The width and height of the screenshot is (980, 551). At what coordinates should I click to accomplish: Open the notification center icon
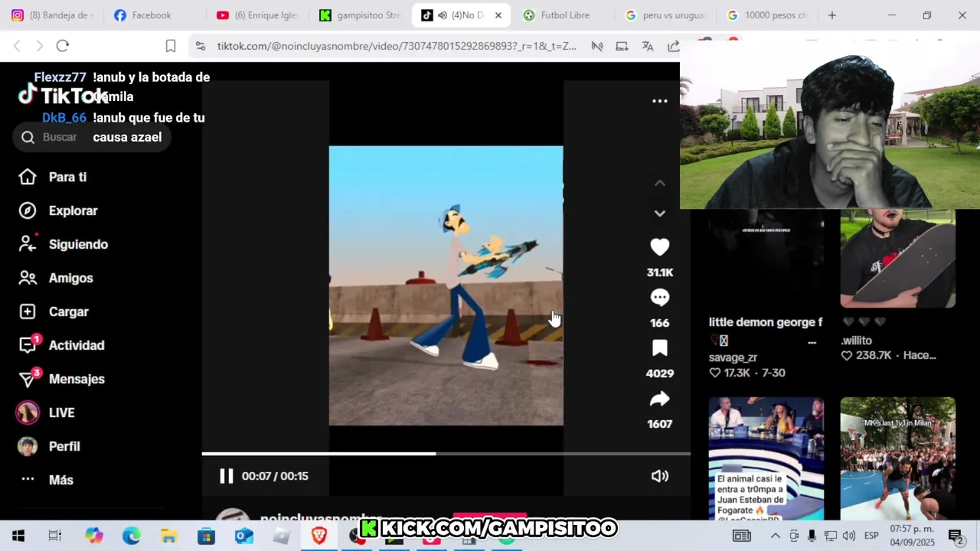point(955,536)
